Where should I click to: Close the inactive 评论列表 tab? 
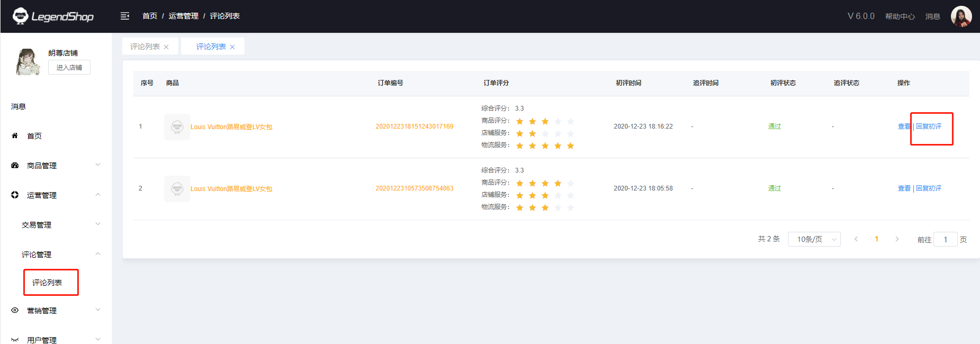166,47
